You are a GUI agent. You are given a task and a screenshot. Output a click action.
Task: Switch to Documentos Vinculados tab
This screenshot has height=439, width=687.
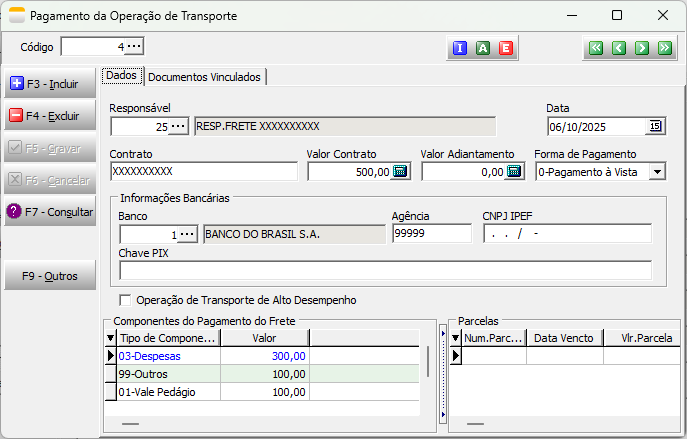tap(205, 77)
